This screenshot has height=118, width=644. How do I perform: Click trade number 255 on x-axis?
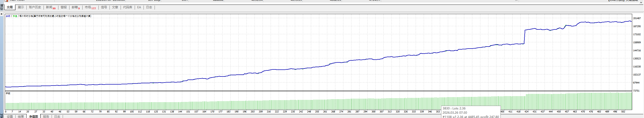pyautogui.click(x=317, y=112)
